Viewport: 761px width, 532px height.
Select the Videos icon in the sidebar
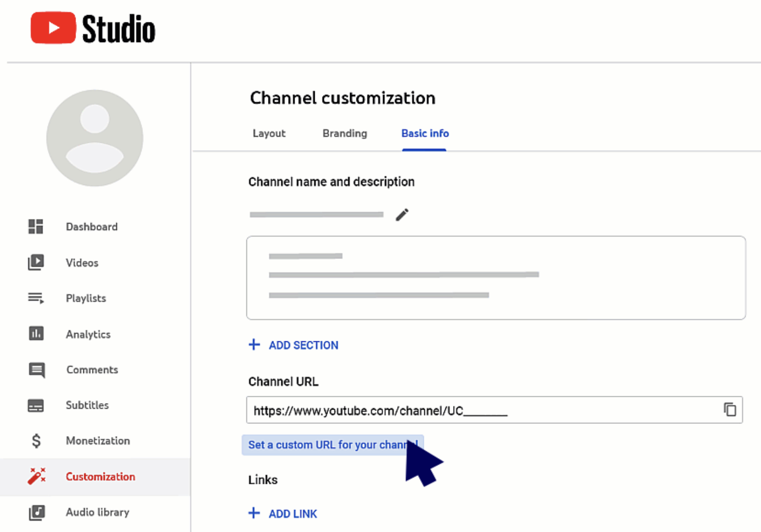coord(37,262)
